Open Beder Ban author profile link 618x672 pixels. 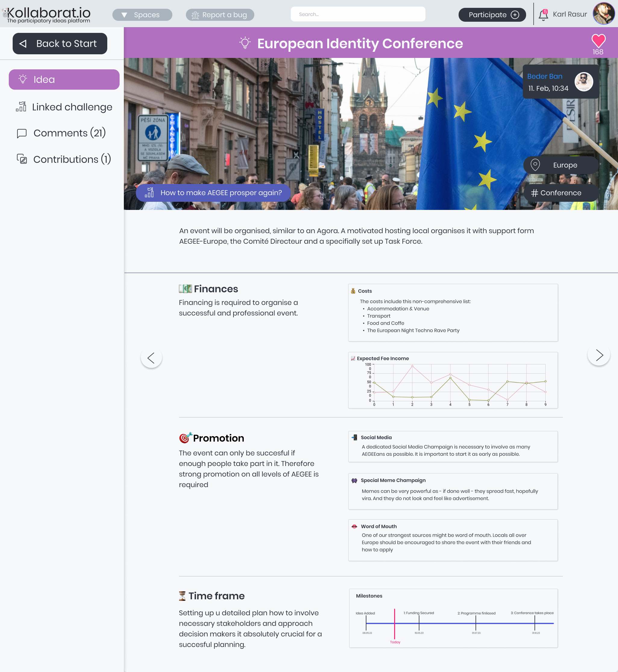[544, 76]
